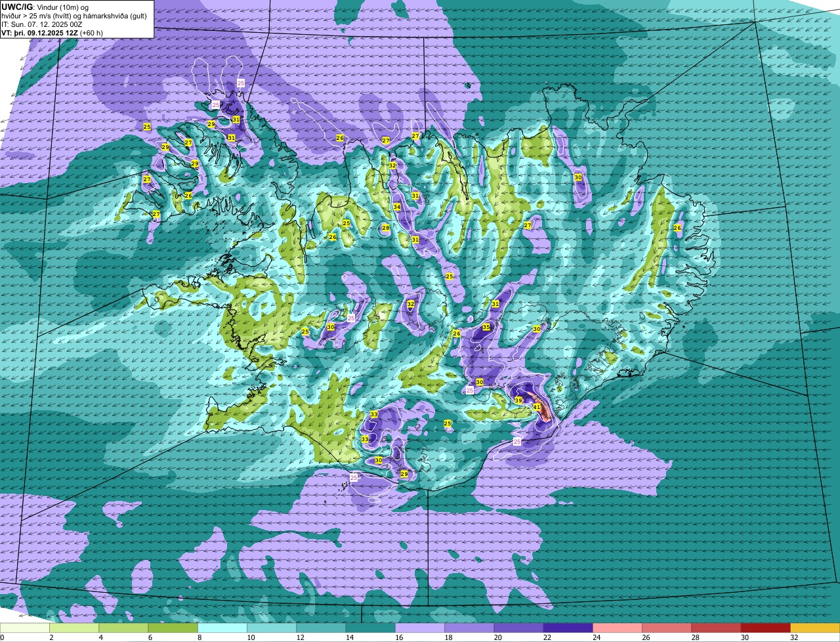This screenshot has height=642, width=840.
Task: Select the light lavender 16–18 m/s swatch
Action: 420,628
